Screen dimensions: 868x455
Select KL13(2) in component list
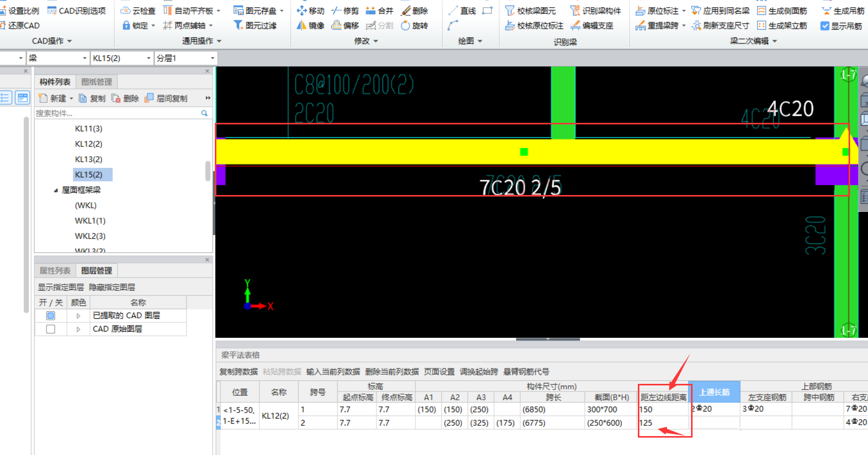tap(88, 159)
